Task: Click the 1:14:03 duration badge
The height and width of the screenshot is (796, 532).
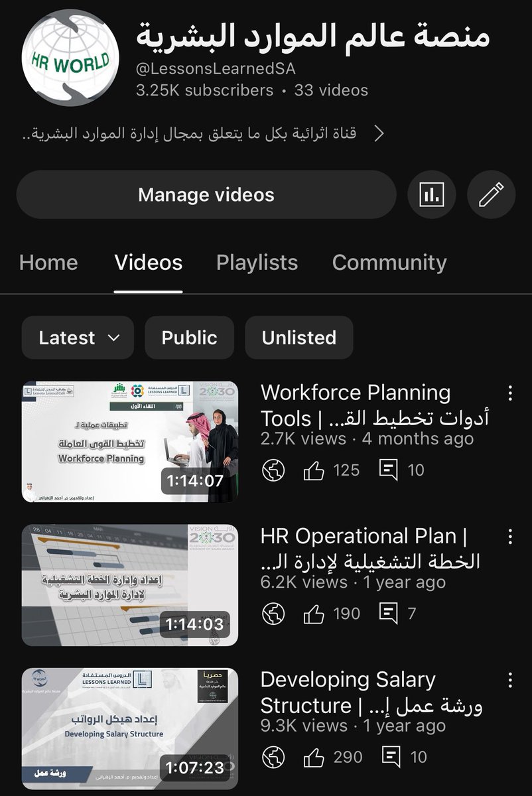Action: (x=196, y=624)
